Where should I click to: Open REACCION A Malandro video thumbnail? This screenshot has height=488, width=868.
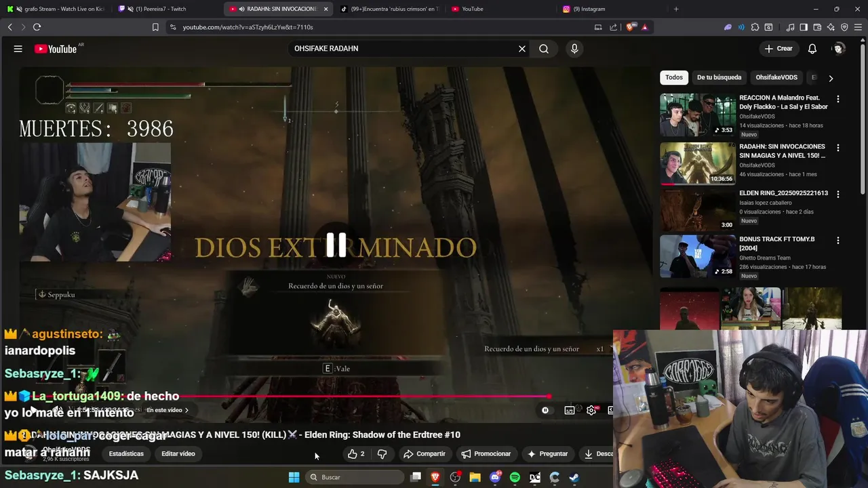(x=698, y=115)
